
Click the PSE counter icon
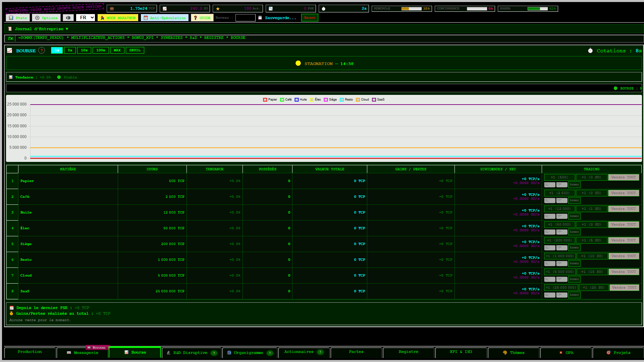pyautogui.click(x=271, y=9)
